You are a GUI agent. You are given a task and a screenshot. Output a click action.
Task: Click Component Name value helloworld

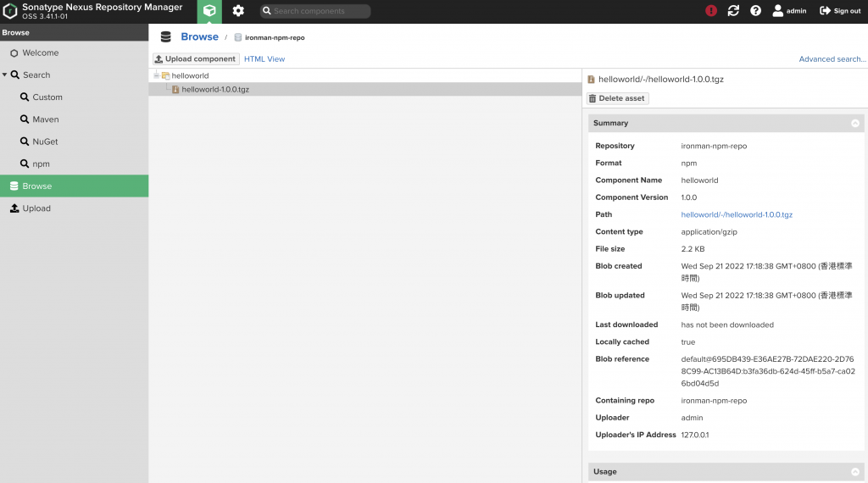pos(699,180)
